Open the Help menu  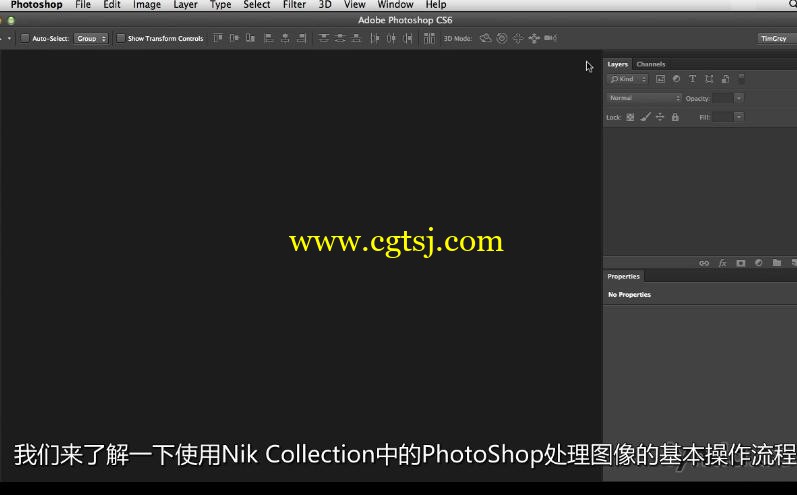[436, 5]
